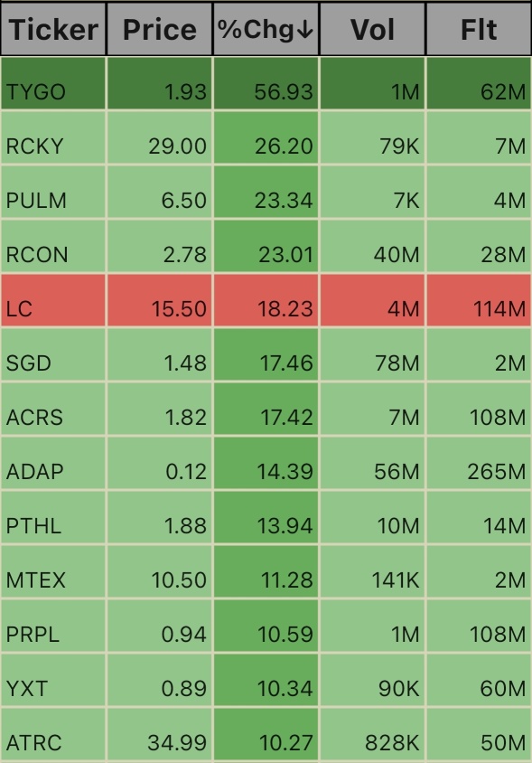Select the red highlighted LC ticker
532x763 pixels.
19,309
